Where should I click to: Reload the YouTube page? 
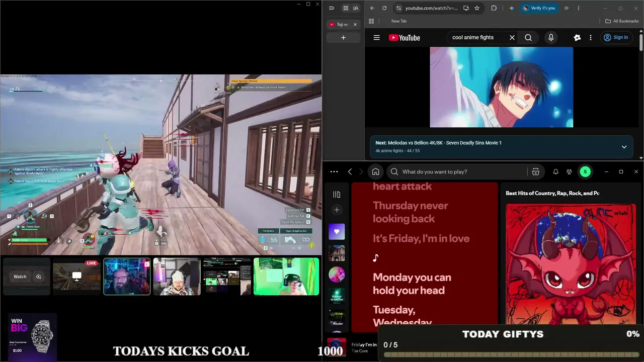coord(384,8)
